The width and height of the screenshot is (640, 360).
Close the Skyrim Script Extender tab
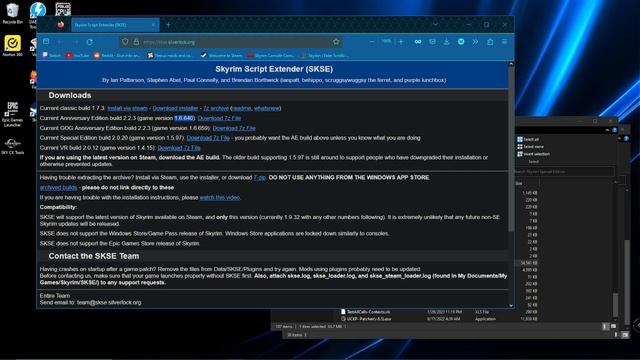click(153, 25)
